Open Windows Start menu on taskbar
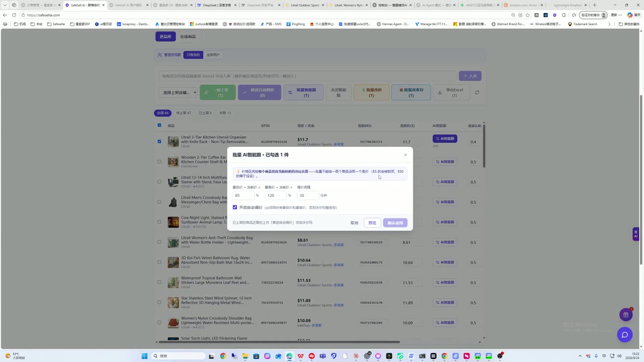644x362 pixels. tap(144, 356)
